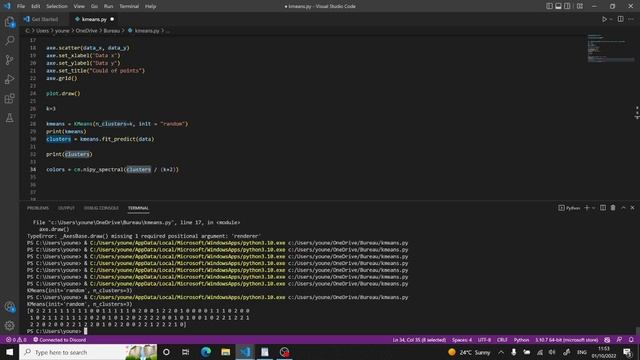Image resolution: width=640 pixels, height=360 pixels.
Task: Open the Terminal menu
Action: pos(129,6)
